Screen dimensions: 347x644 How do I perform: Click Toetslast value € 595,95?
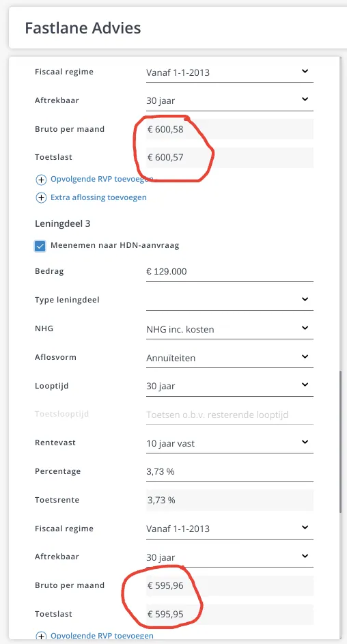point(230,615)
